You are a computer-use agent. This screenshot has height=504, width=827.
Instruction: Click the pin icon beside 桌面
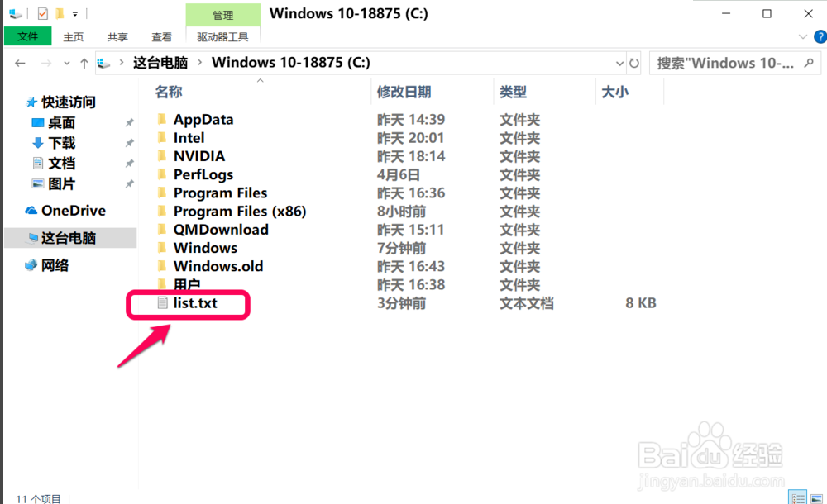tap(129, 122)
